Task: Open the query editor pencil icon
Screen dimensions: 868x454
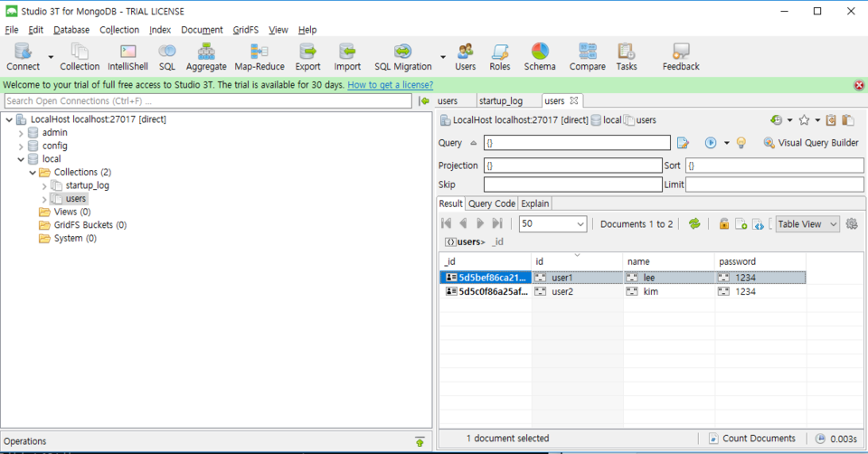Action: pos(684,143)
